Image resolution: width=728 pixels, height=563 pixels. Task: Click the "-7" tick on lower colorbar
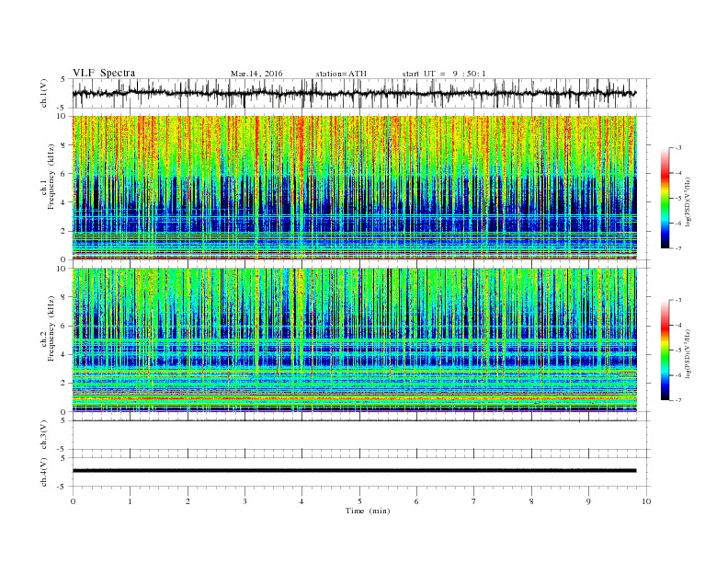(x=677, y=400)
